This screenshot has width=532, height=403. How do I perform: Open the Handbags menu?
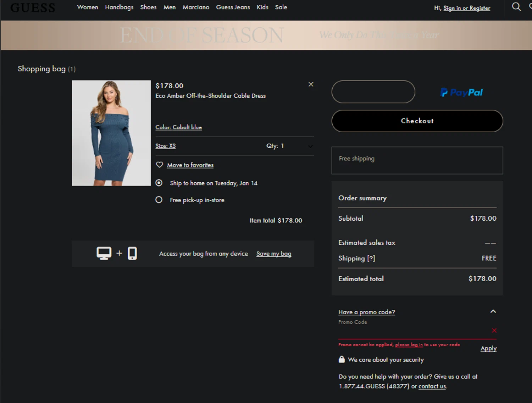coord(119,7)
